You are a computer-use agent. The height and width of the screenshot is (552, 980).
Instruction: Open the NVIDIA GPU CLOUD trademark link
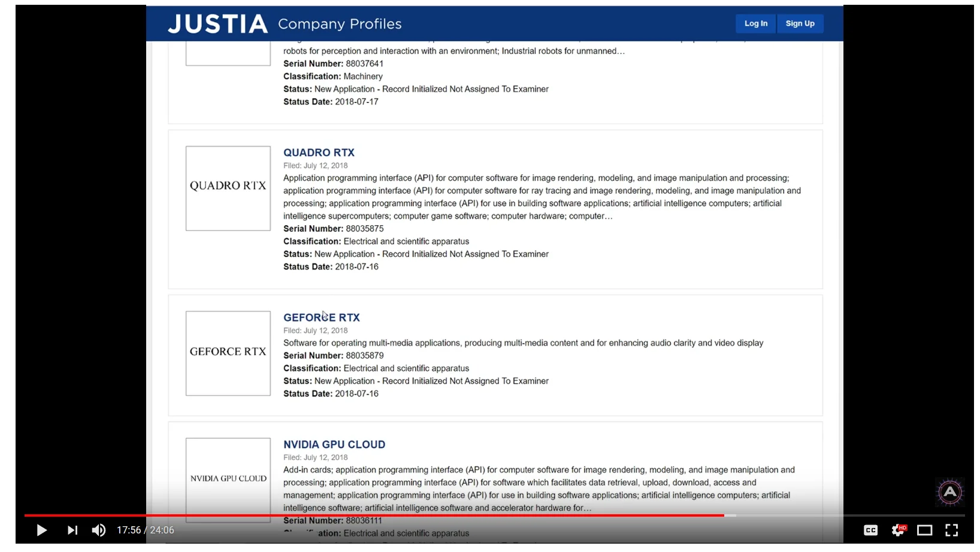[334, 445]
